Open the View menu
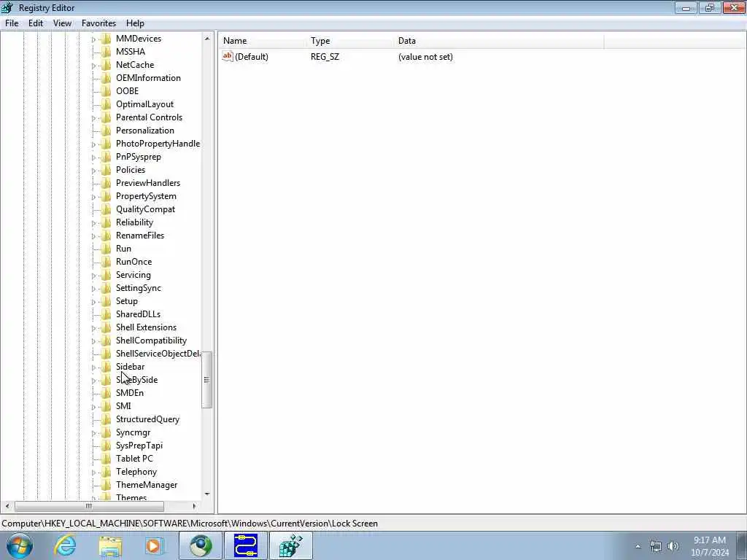The image size is (747, 560). tap(63, 23)
